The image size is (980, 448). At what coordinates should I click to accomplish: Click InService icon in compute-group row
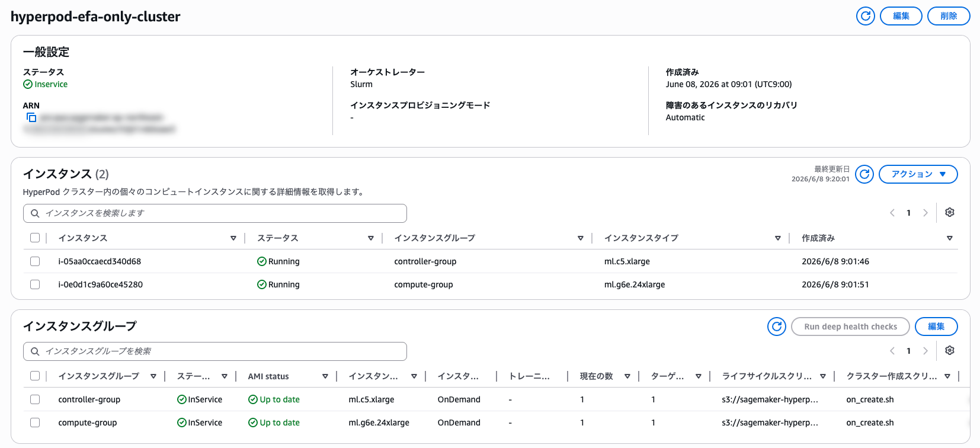[182, 423]
